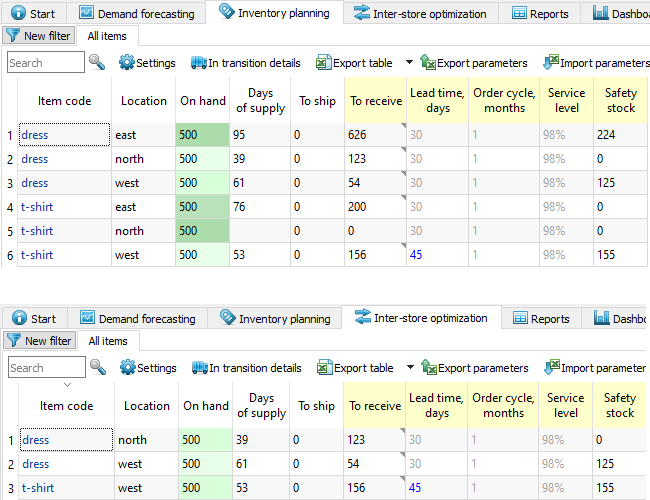Viewport: 650px width, 500px height.
Task: Open Reports tab next to active Inter-store optimization tab
Action: [x=540, y=319]
